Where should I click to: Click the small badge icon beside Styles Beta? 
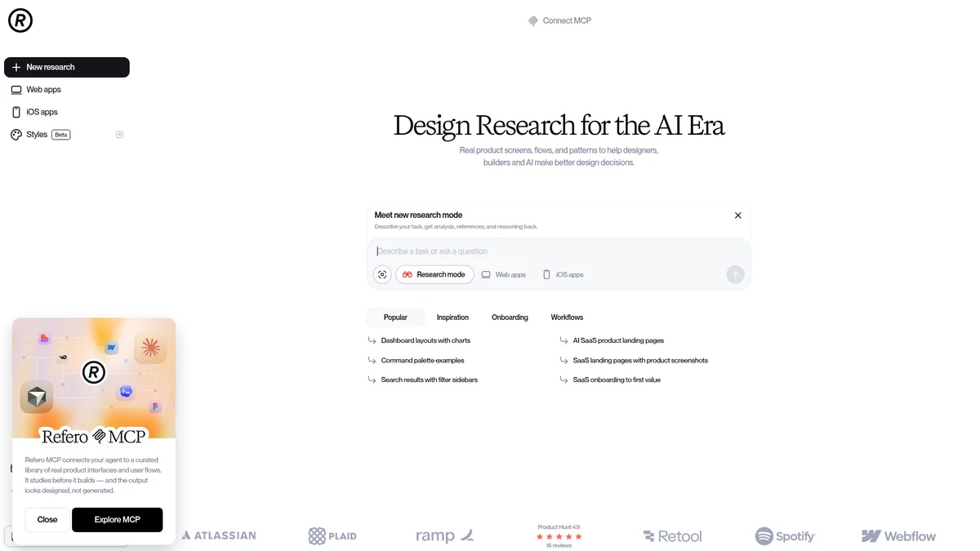coord(119,135)
